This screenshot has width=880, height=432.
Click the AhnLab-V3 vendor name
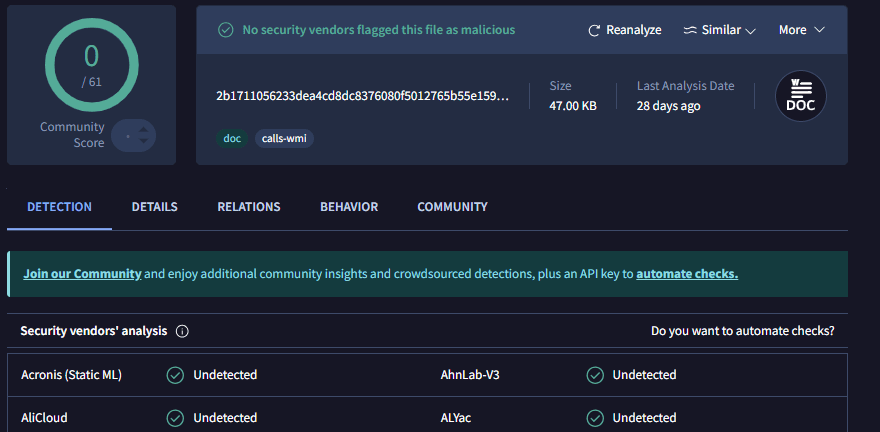470,375
